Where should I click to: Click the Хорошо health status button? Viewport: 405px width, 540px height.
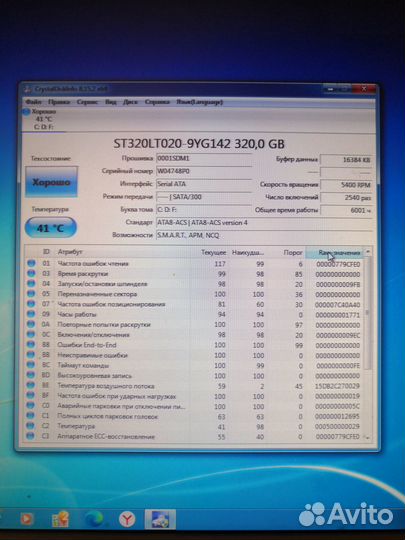(x=51, y=182)
